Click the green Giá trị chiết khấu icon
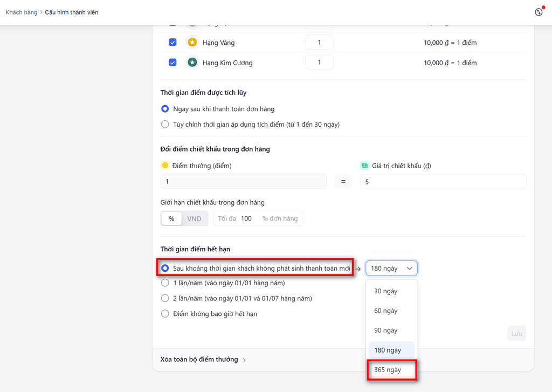The height and width of the screenshot is (392, 552). (364, 166)
